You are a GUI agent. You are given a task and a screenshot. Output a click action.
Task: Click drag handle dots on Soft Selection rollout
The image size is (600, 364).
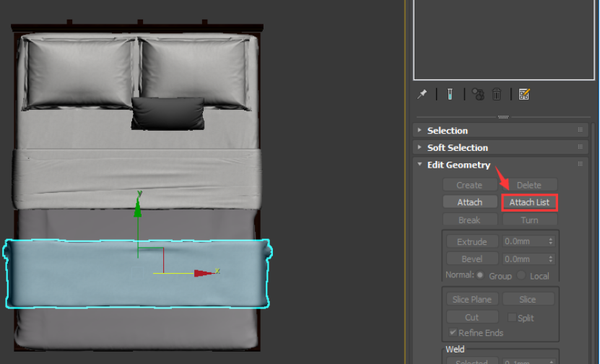click(x=580, y=147)
